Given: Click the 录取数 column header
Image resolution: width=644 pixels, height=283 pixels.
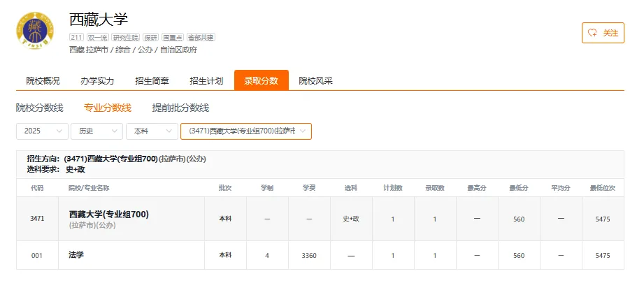Looking at the screenshot, I should click(x=434, y=188).
